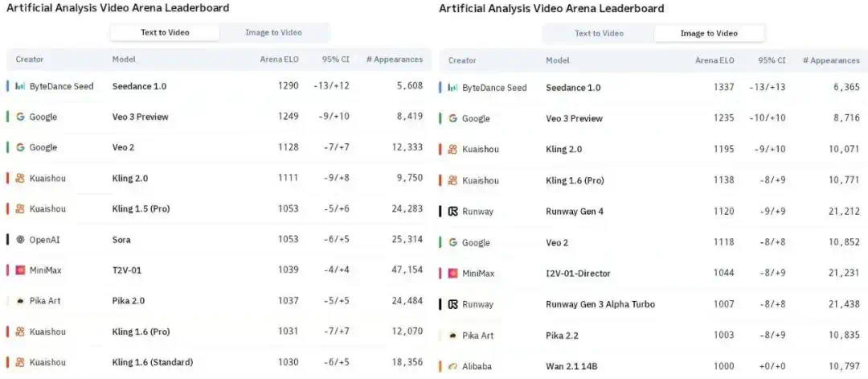The height and width of the screenshot is (379, 868).
Task: Sort right table by # Appearances header
Action: (x=832, y=60)
